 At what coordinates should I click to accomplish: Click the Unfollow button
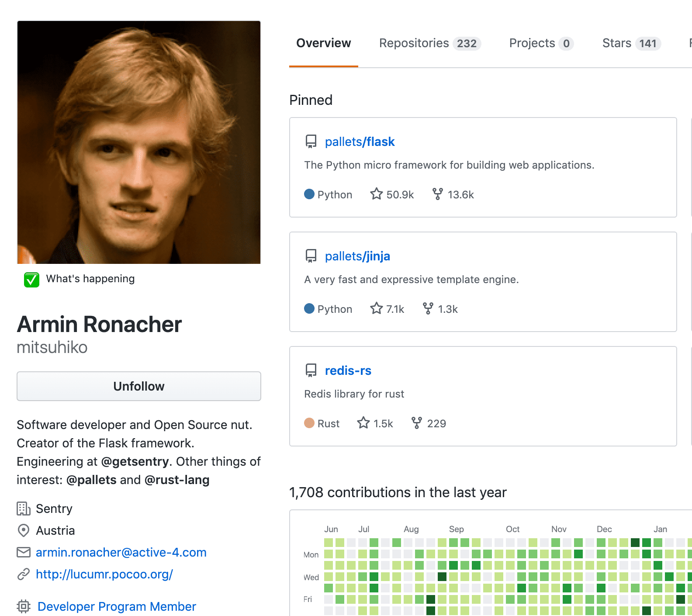coord(139,386)
